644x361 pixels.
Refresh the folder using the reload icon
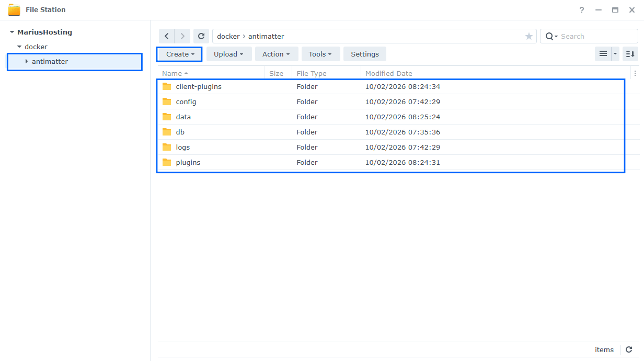point(201,36)
